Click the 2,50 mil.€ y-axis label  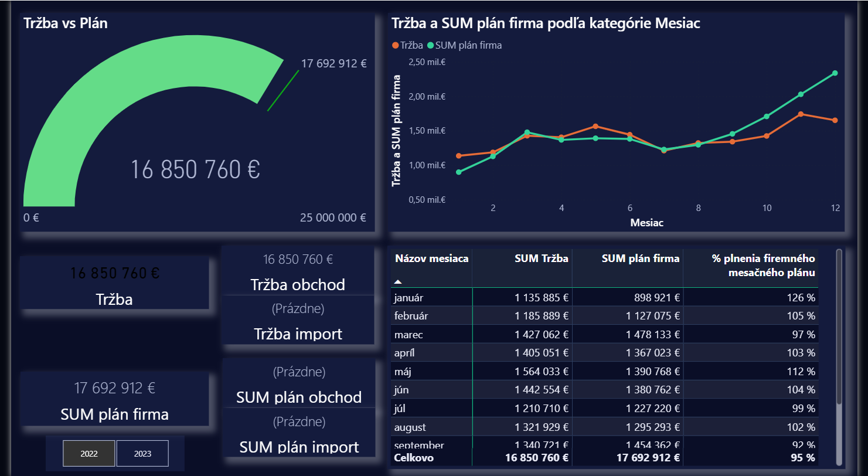coord(427,62)
